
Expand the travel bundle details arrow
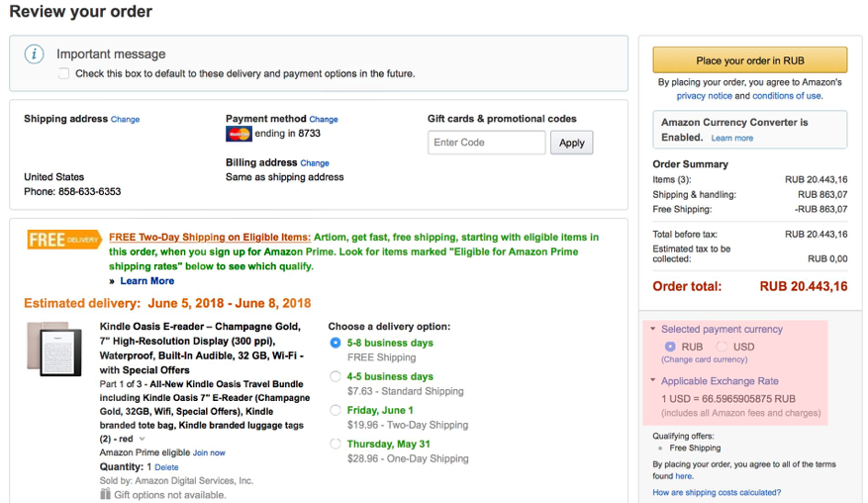(143, 439)
